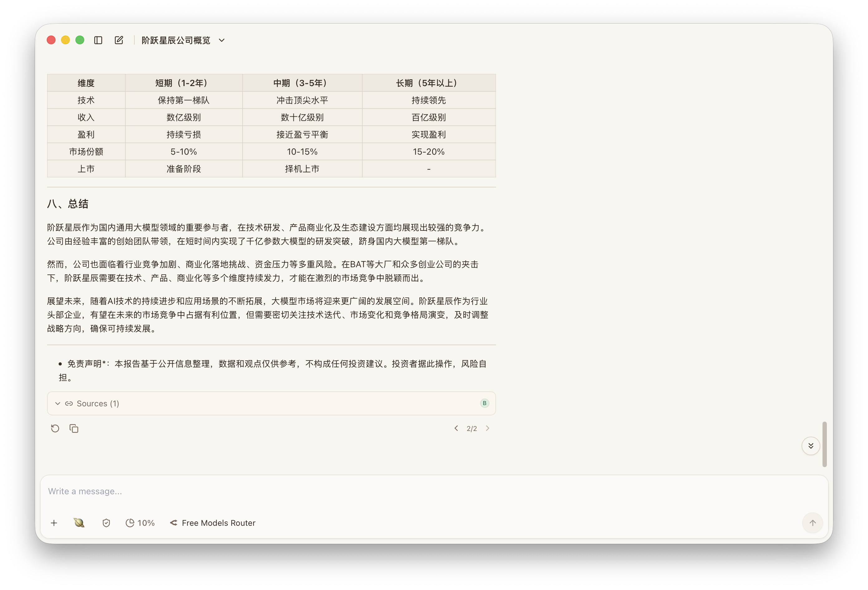The width and height of the screenshot is (868, 590).
Task: Expand the Sources (1) section
Action: [91, 403]
